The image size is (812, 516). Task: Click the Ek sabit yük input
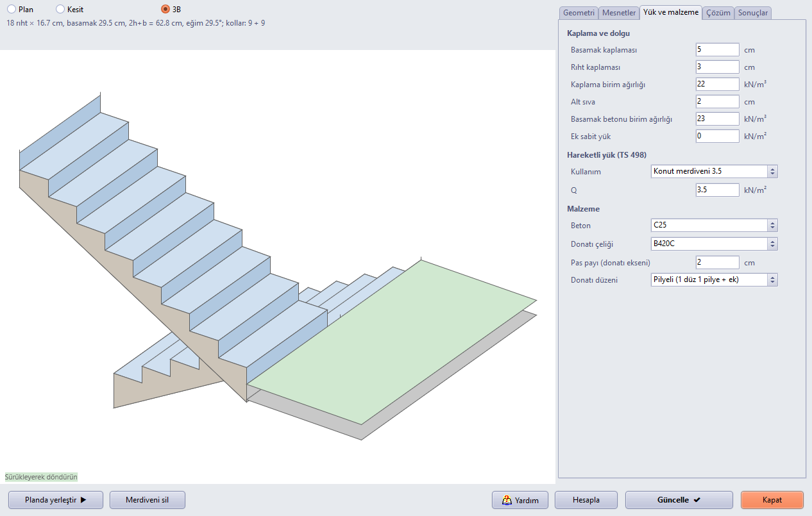pos(718,137)
